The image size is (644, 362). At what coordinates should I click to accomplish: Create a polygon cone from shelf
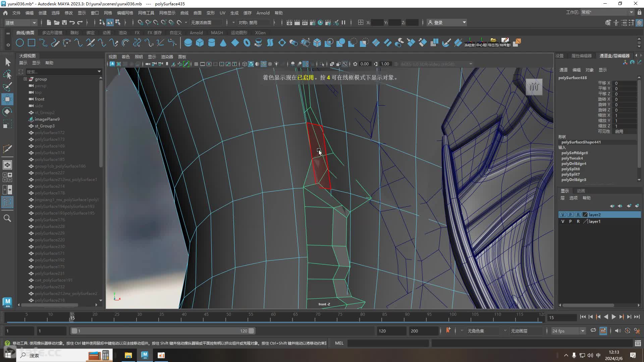click(223, 43)
